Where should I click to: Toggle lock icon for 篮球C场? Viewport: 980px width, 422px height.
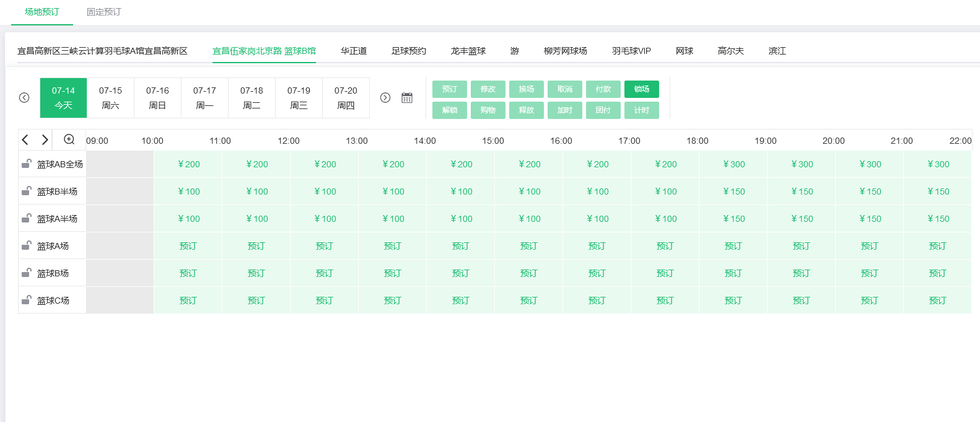[27, 300]
